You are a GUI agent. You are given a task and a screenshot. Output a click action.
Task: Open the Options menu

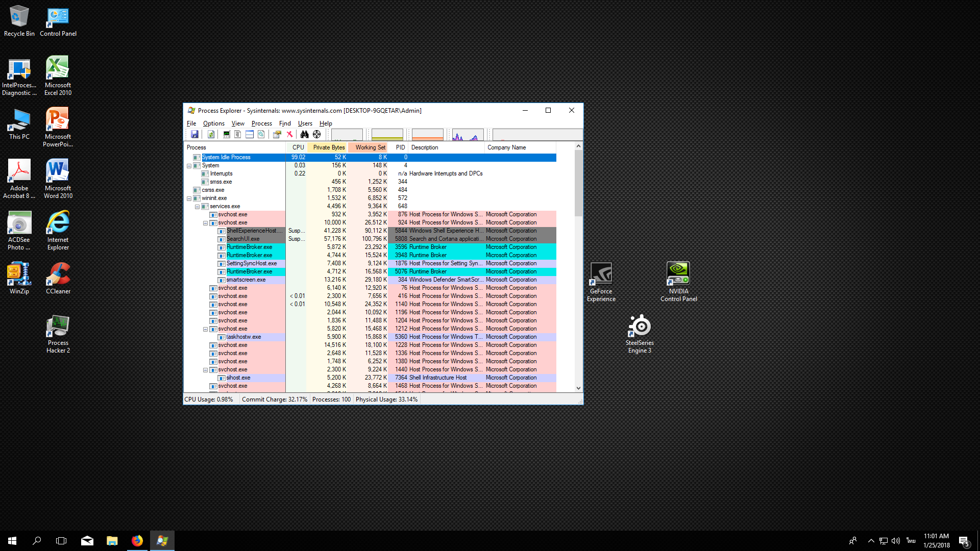point(213,123)
